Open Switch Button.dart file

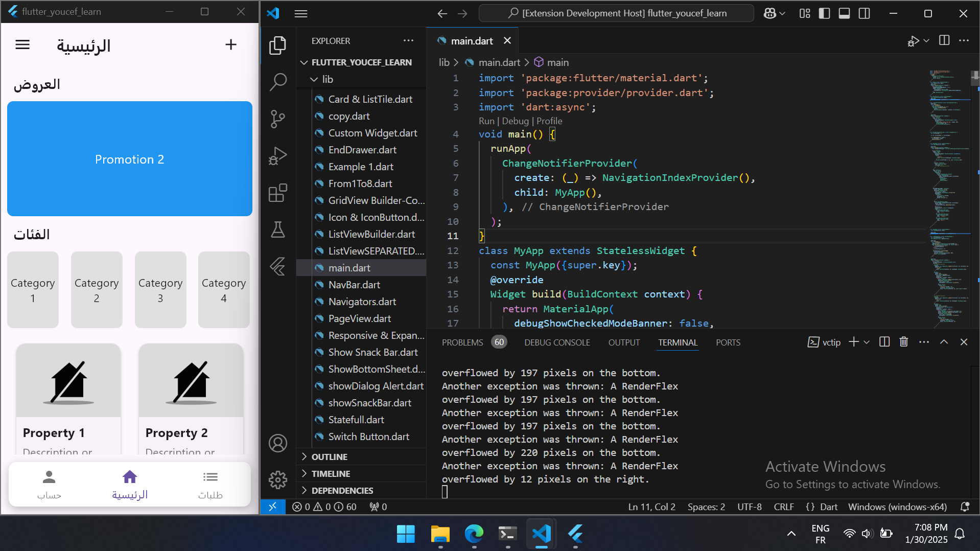click(x=368, y=437)
